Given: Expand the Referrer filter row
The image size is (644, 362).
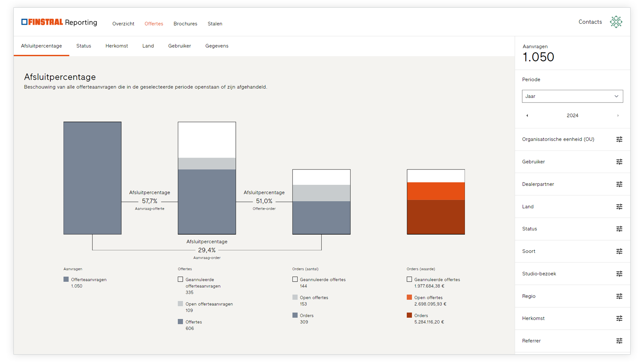Looking at the screenshot, I should (572, 341).
